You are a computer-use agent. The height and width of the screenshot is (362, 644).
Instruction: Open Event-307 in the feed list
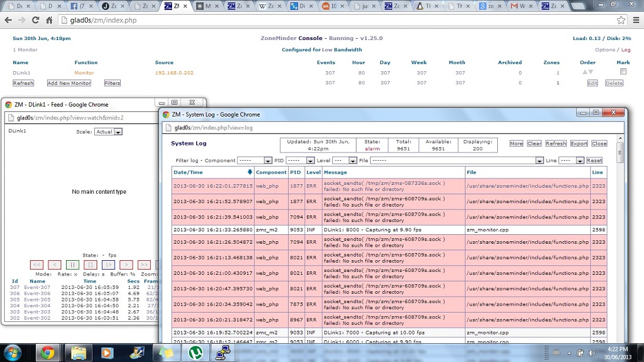[x=37, y=287]
